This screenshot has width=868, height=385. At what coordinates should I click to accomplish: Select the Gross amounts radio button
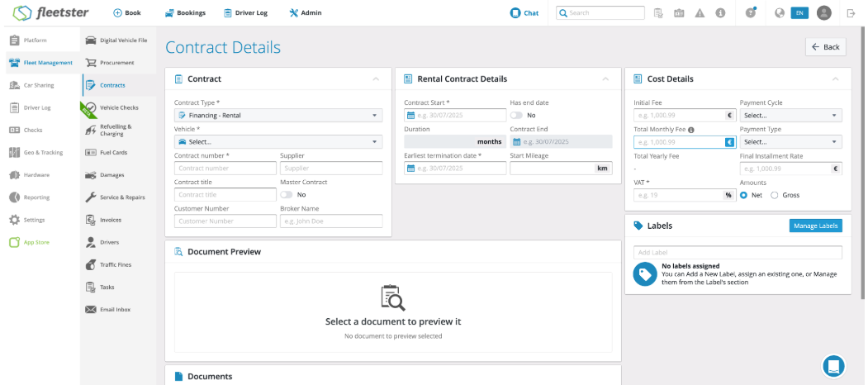775,195
